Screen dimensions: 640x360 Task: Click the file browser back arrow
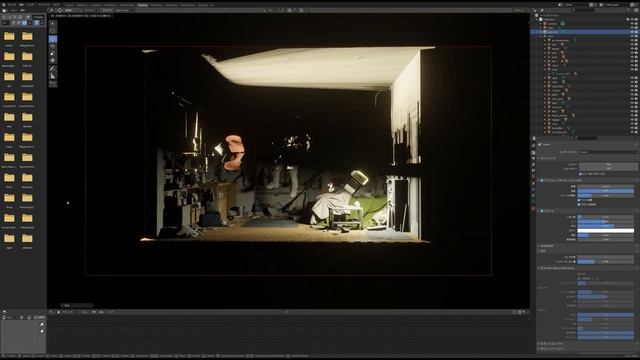(4, 17)
